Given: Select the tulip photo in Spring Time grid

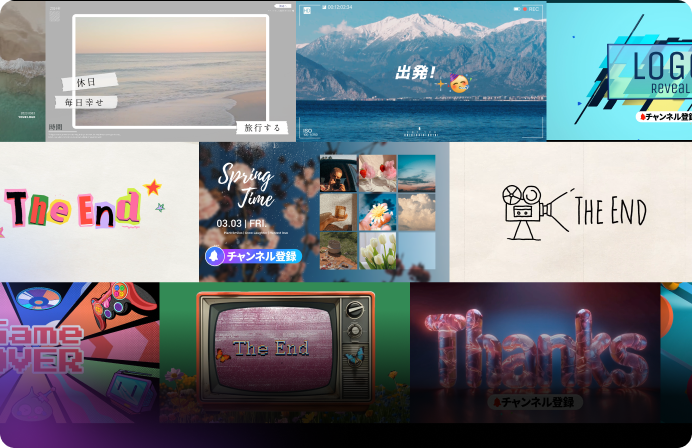Looking at the screenshot, I should pos(378,250).
